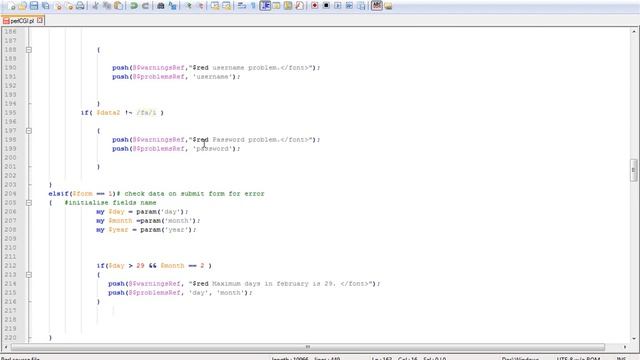Open Find with the binoculars icon
This screenshot has width=640, height=360.
[161, 6]
